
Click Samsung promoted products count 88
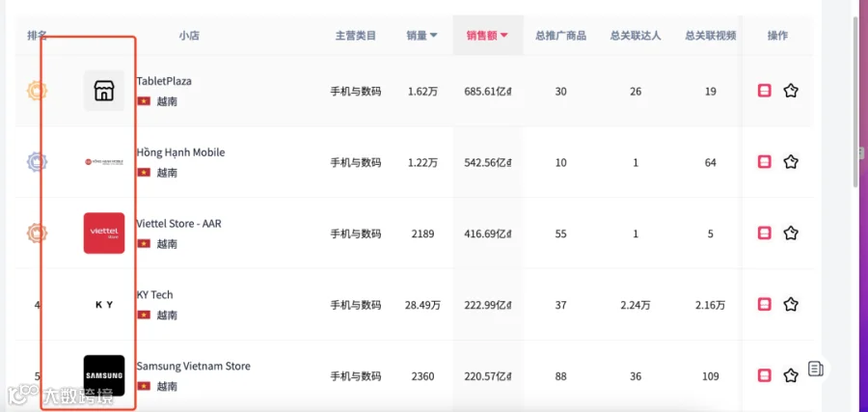click(560, 376)
